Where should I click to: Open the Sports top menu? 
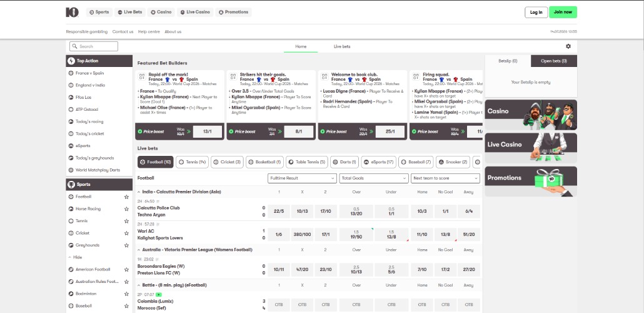[99, 13]
